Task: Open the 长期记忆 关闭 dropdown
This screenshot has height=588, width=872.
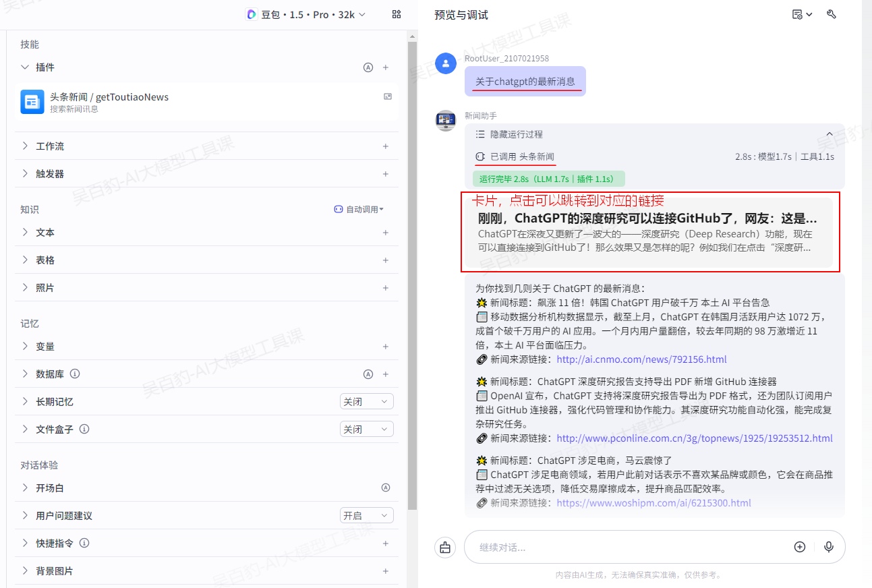Action: click(x=367, y=402)
